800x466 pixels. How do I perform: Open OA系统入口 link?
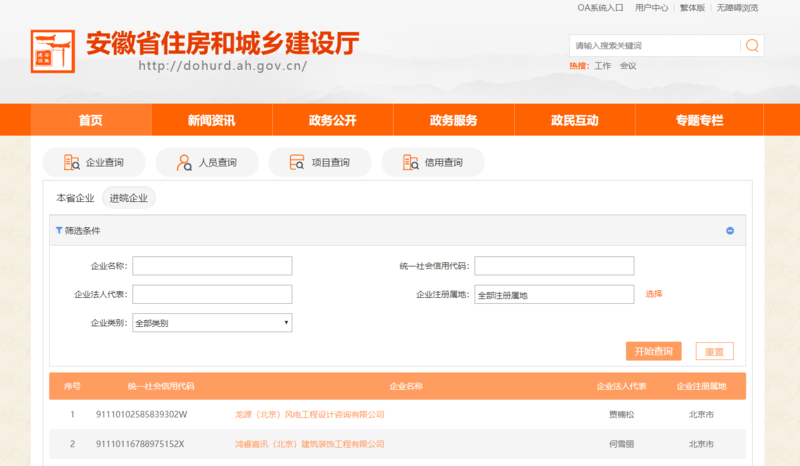click(601, 8)
